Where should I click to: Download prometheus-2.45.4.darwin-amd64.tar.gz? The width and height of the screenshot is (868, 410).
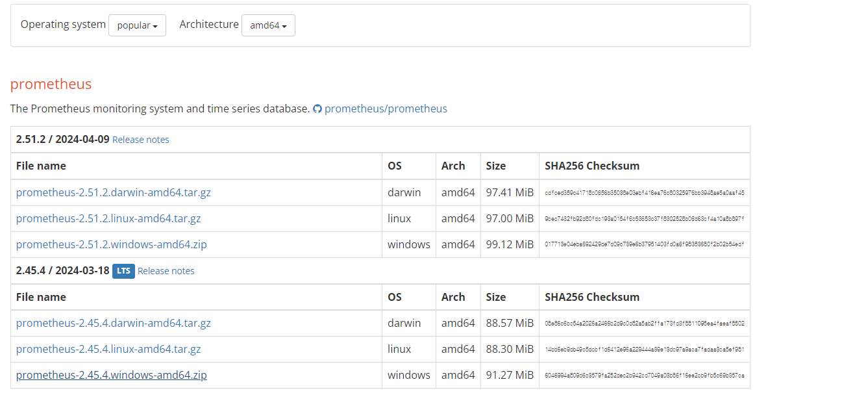point(114,323)
